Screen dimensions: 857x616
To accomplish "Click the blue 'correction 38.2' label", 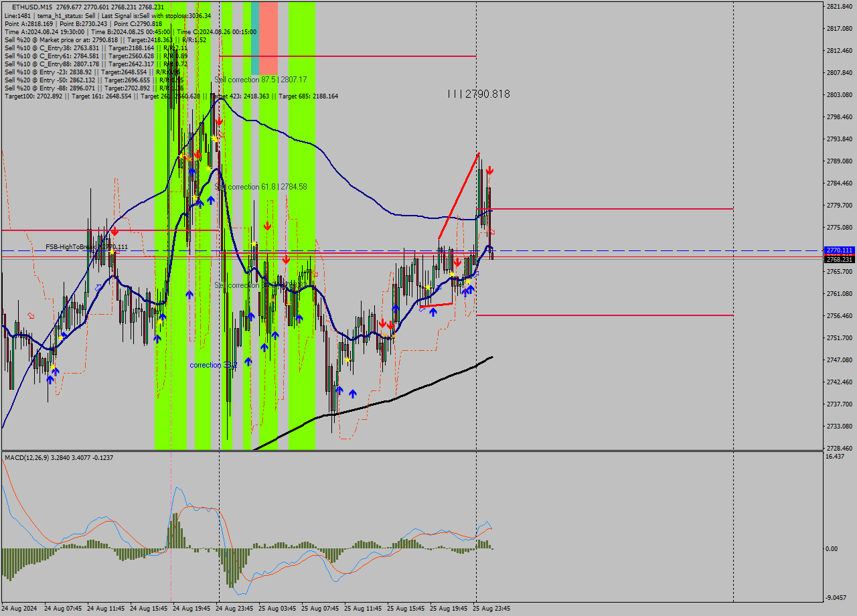I will [x=213, y=365].
